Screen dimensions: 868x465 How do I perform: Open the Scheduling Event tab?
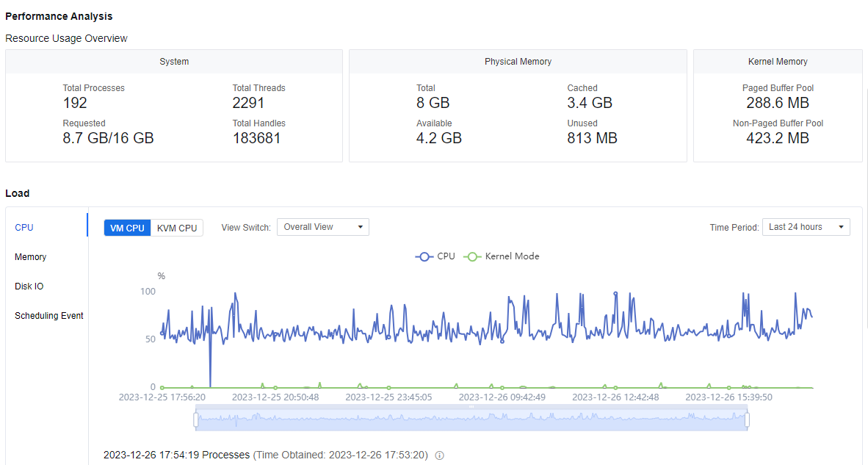(49, 316)
